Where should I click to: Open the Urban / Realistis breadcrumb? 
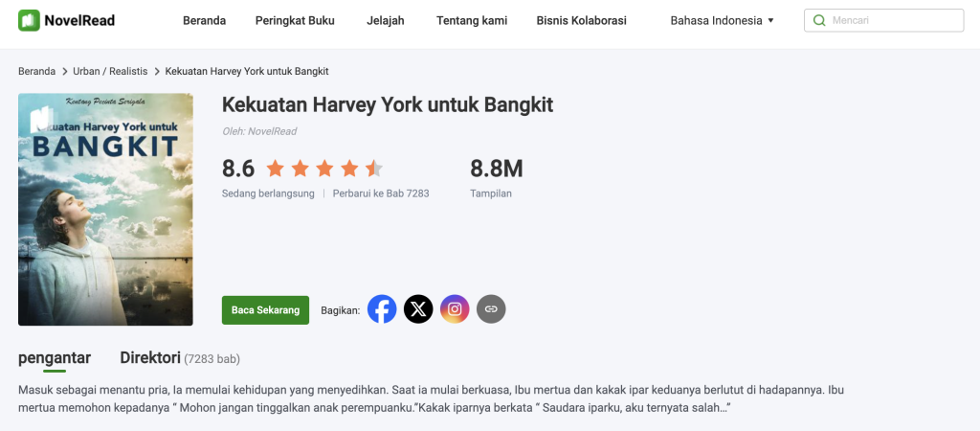point(110,72)
